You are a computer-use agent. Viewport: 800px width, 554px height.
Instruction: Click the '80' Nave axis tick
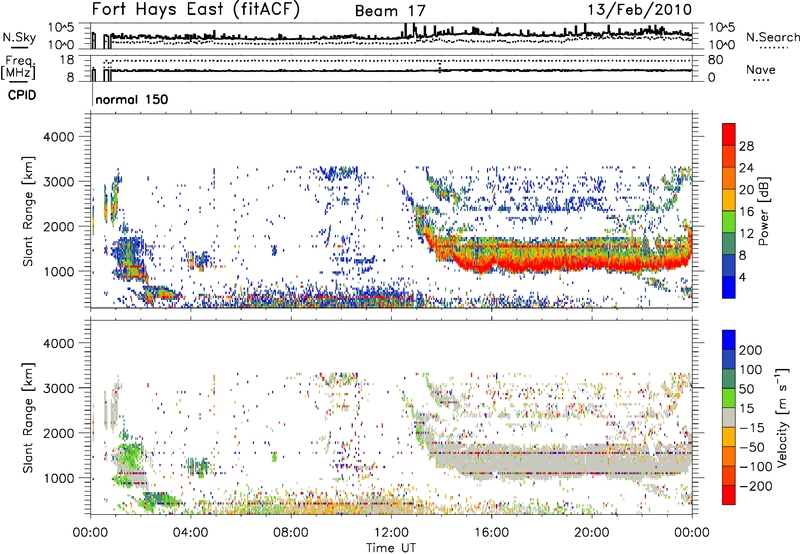click(x=715, y=60)
